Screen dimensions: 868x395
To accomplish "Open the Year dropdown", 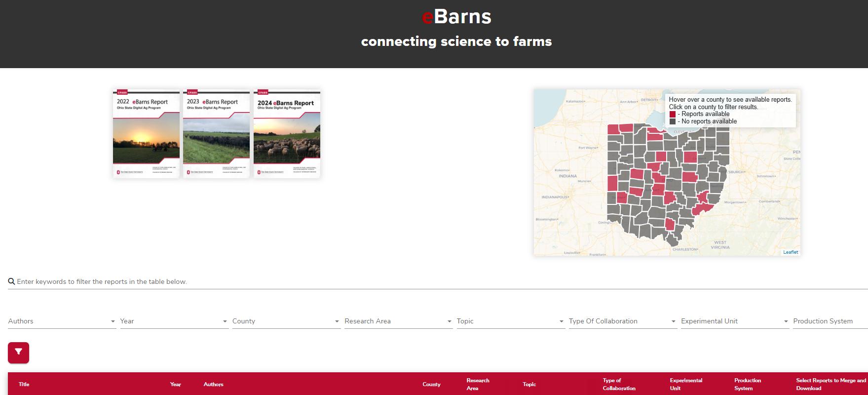I will click(x=174, y=321).
